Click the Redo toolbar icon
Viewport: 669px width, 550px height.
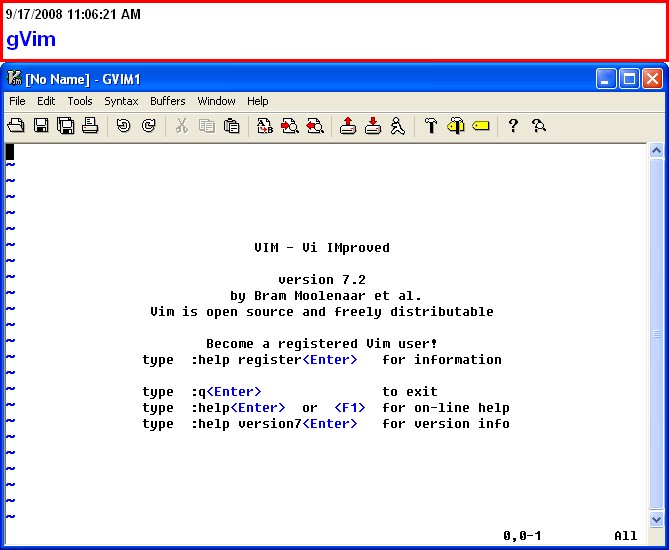coord(148,126)
